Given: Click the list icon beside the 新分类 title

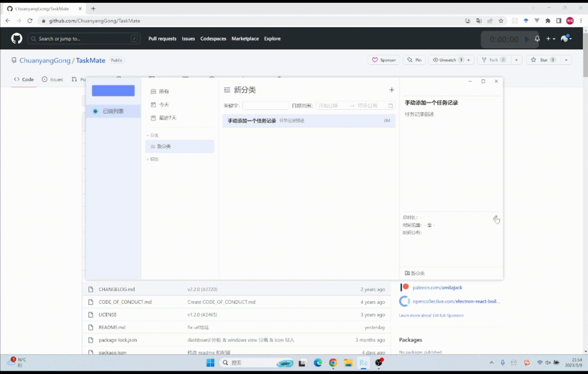Looking at the screenshot, I should click(x=227, y=90).
